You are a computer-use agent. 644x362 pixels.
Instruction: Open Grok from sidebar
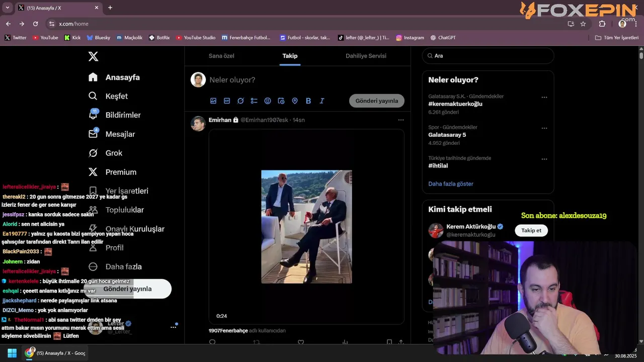coord(105,153)
